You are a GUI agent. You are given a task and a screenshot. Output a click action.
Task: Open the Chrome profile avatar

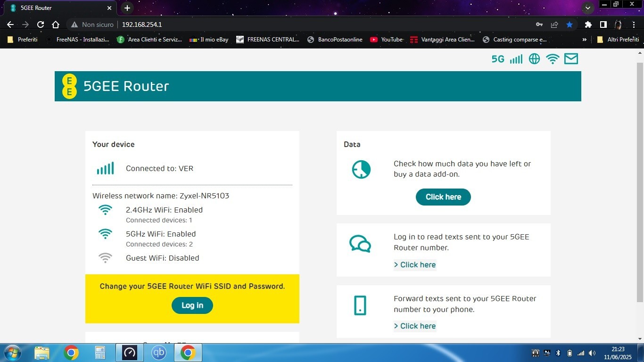tap(618, 25)
